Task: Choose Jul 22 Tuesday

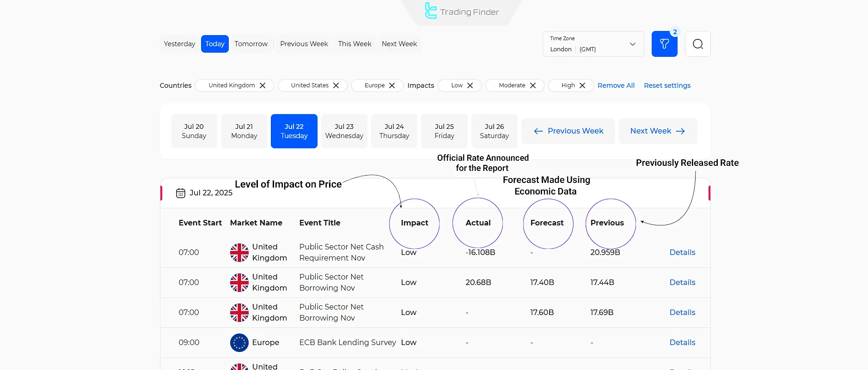Action: (294, 131)
